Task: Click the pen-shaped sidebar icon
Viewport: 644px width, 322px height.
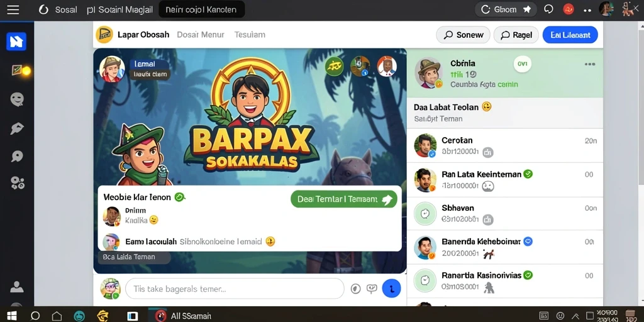Action: [17, 128]
